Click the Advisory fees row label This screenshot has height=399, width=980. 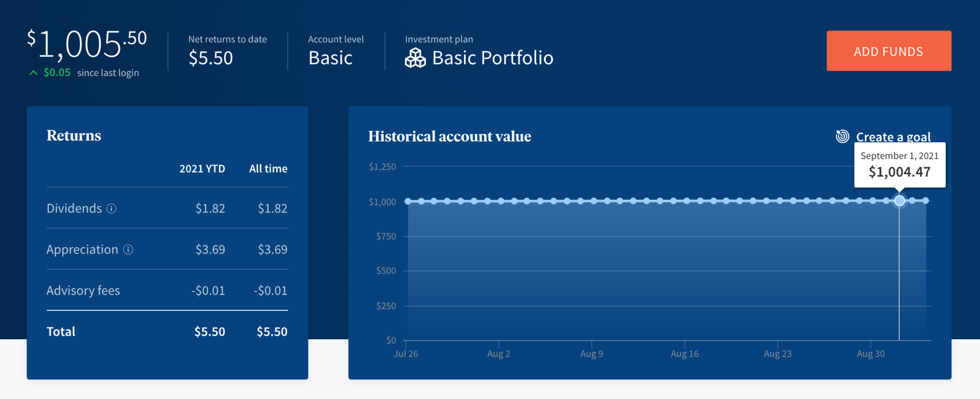click(83, 291)
